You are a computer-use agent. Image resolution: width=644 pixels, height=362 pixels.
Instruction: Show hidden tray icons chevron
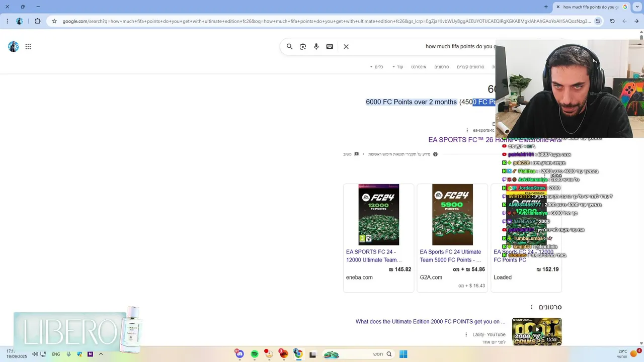101,354
